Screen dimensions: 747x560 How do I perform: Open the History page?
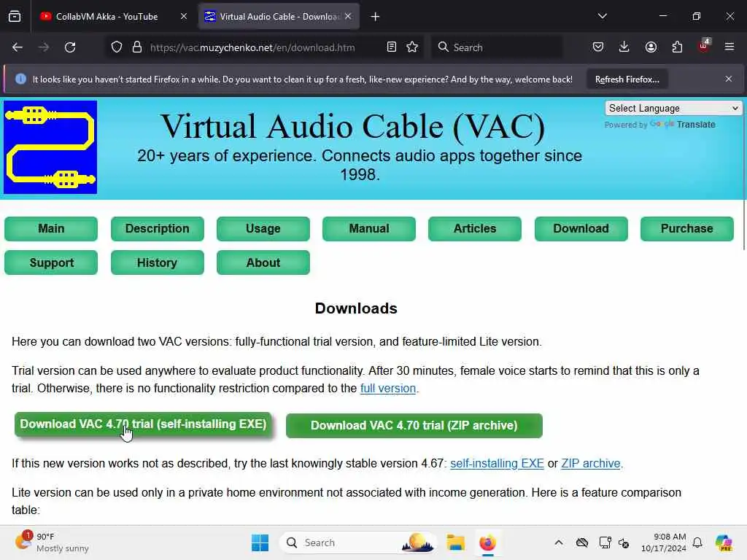click(x=158, y=262)
